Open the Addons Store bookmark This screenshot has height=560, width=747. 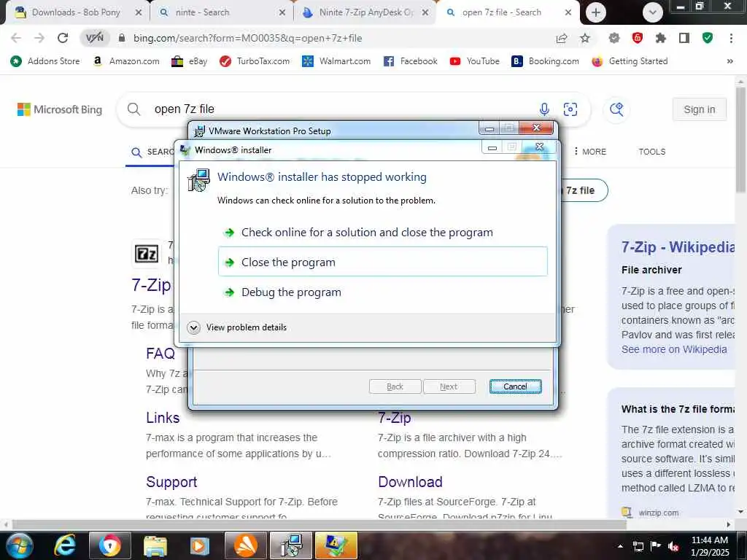tap(45, 61)
